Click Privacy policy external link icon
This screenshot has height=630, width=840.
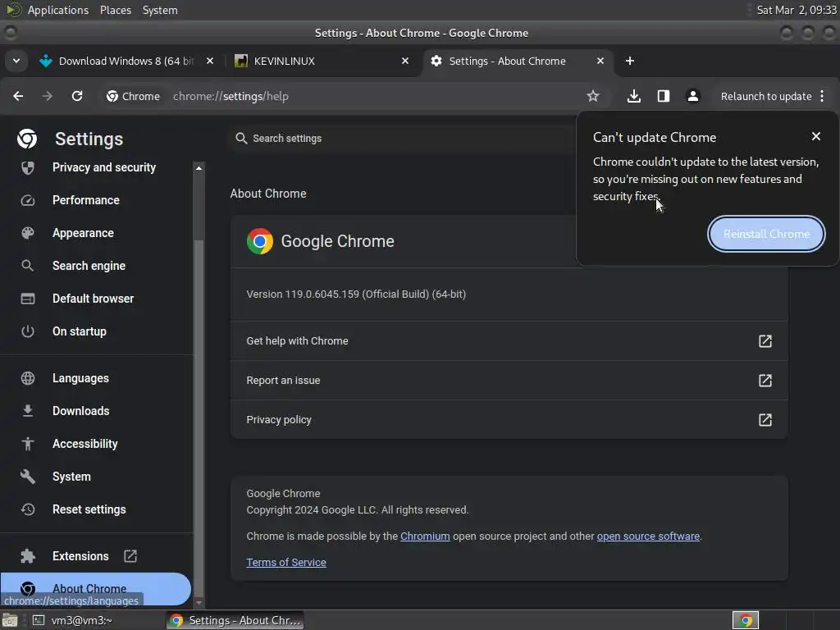tap(765, 419)
